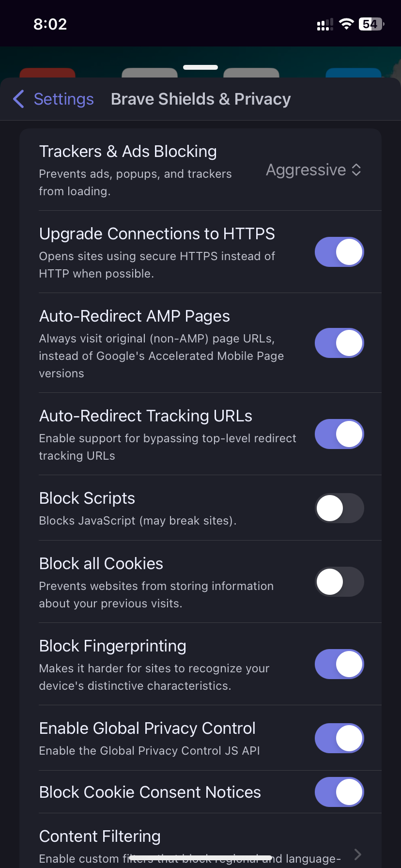Tap the battery indicator showing 54
Viewport: 401px width, 868px height.
[371, 24]
